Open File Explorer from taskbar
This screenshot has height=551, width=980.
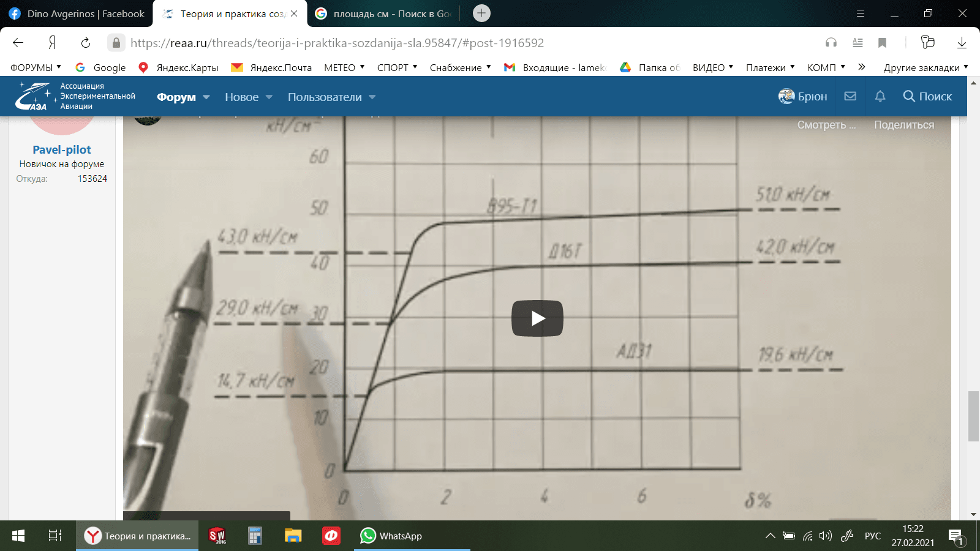293,536
